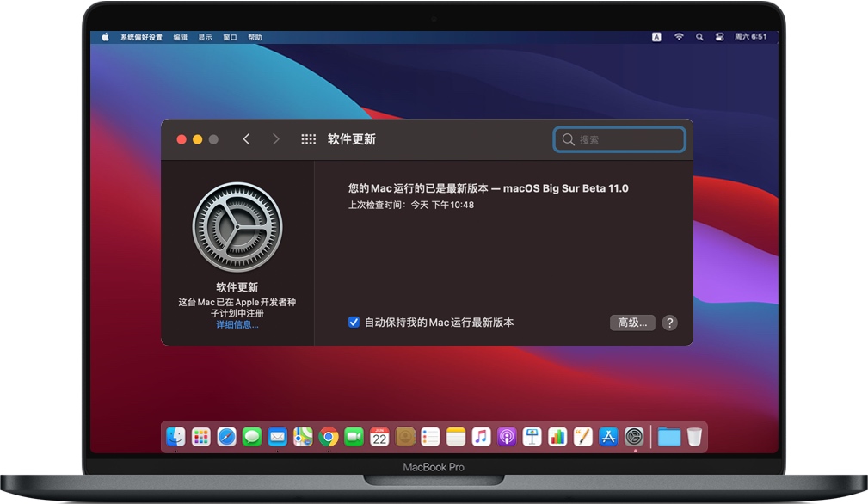Click the Show All preferences grid icon
This screenshot has height=504, width=868.
point(309,138)
